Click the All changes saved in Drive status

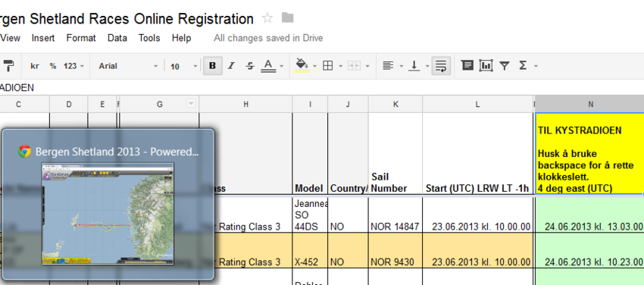pos(268,38)
